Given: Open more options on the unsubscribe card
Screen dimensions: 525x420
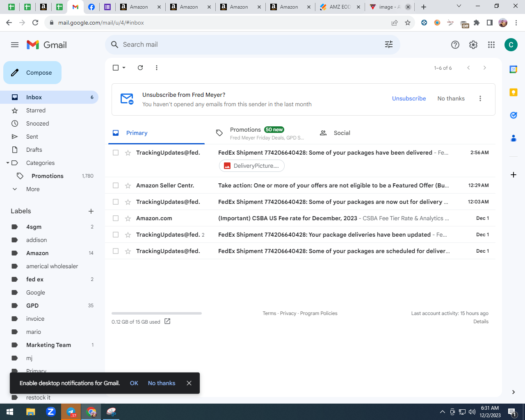Looking at the screenshot, I should pos(480,98).
